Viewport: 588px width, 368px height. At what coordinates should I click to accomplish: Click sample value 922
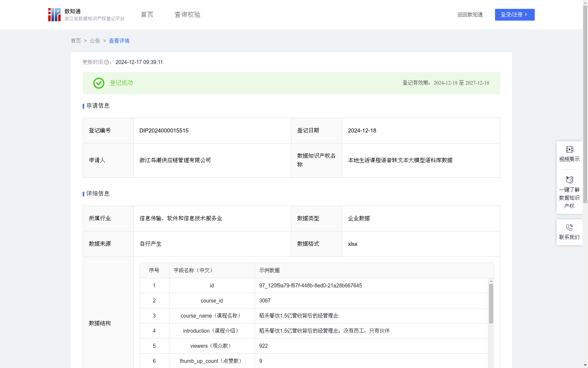(263, 346)
